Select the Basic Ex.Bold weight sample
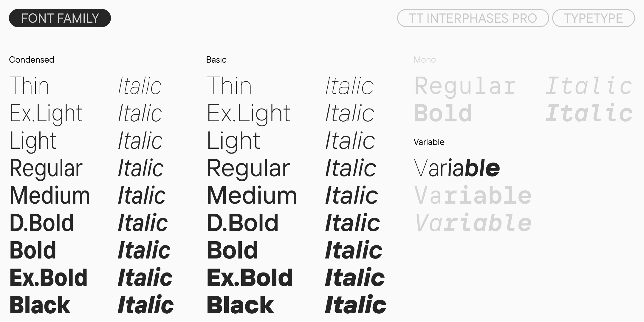This screenshot has width=644, height=322. coord(250,278)
